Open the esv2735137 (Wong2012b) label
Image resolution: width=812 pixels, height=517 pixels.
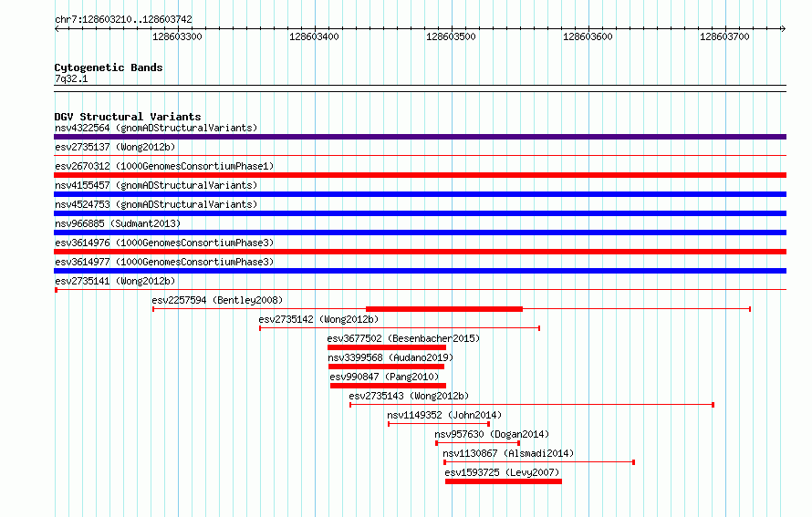point(115,147)
